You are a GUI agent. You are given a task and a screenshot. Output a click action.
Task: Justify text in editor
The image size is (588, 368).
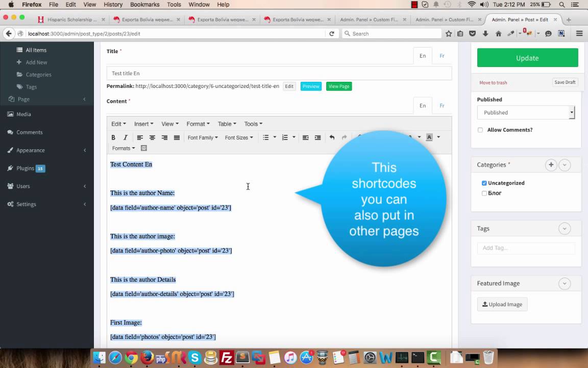(x=177, y=137)
